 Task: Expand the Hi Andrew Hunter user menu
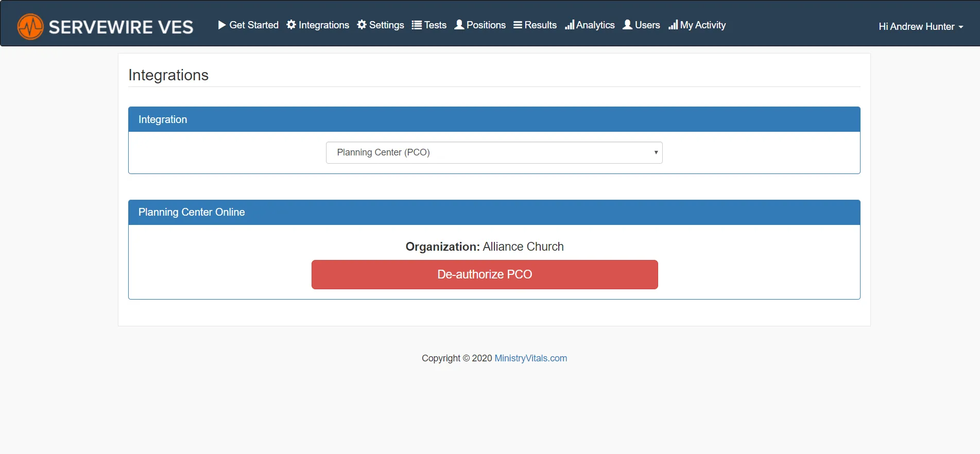[921, 26]
